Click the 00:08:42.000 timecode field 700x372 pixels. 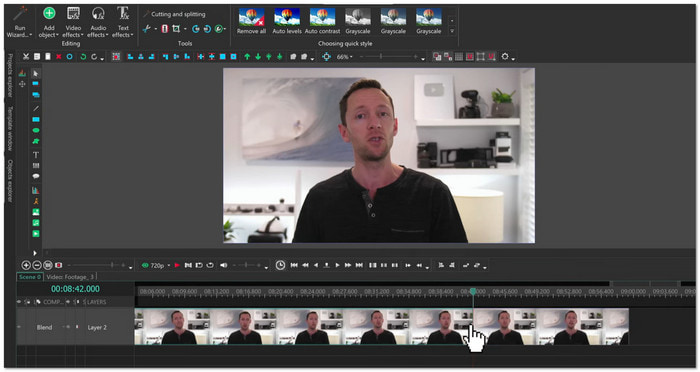(x=75, y=289)
